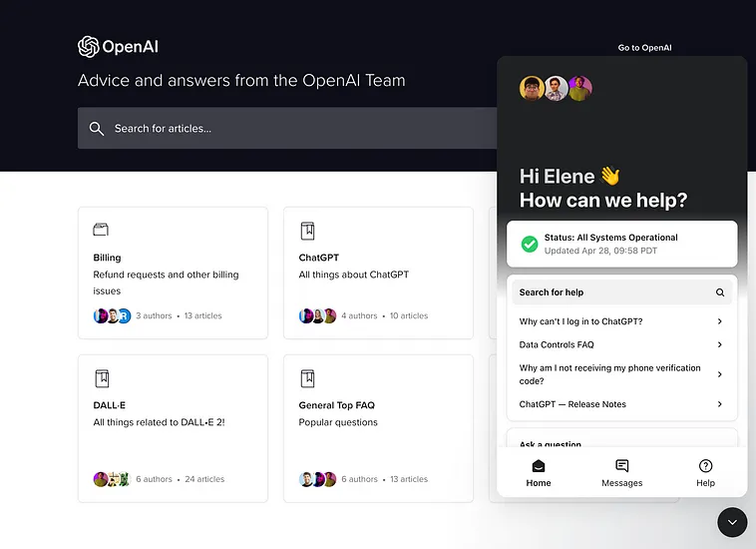Expand the Data Controls FAQ chevron

point(719,344)
